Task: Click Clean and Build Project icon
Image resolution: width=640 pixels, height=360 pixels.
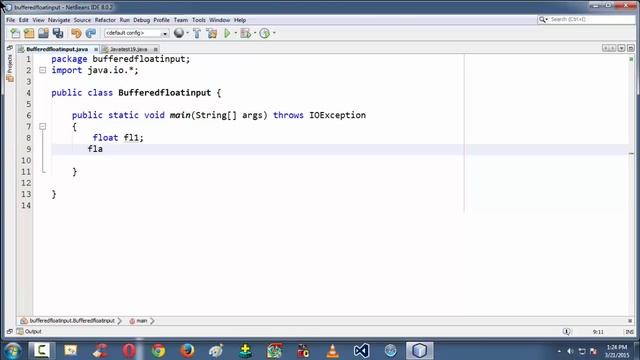Action: point(211,33)
